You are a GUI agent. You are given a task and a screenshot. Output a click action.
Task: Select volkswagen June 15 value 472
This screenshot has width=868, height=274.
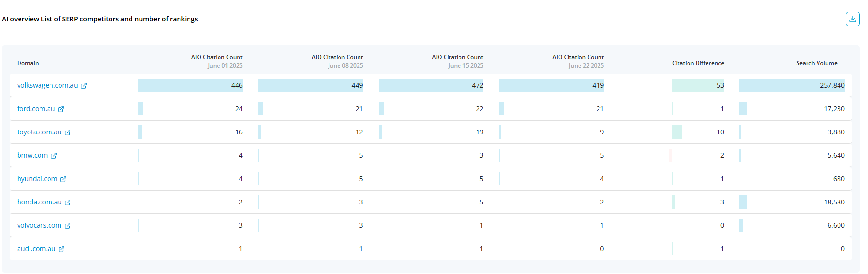coord(478,85)
